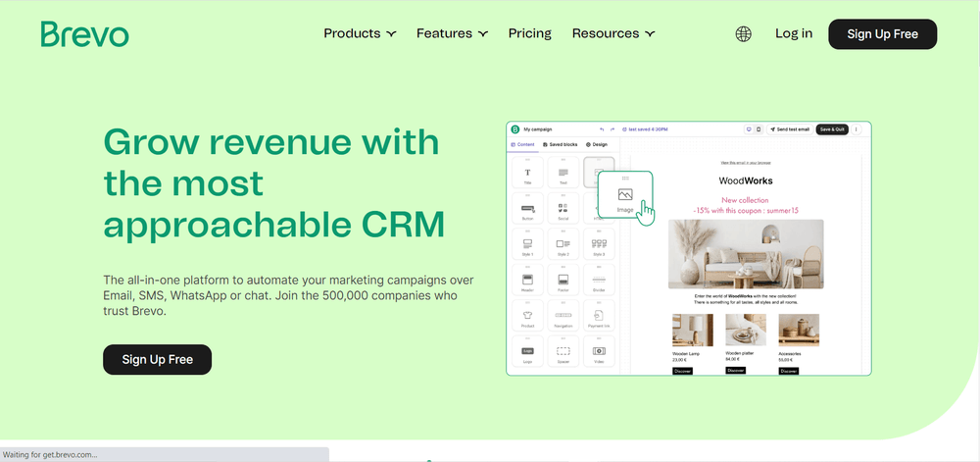This screenshot has width=980, height=462.
Task: Click the Log in link
Action: coord(794,33)
